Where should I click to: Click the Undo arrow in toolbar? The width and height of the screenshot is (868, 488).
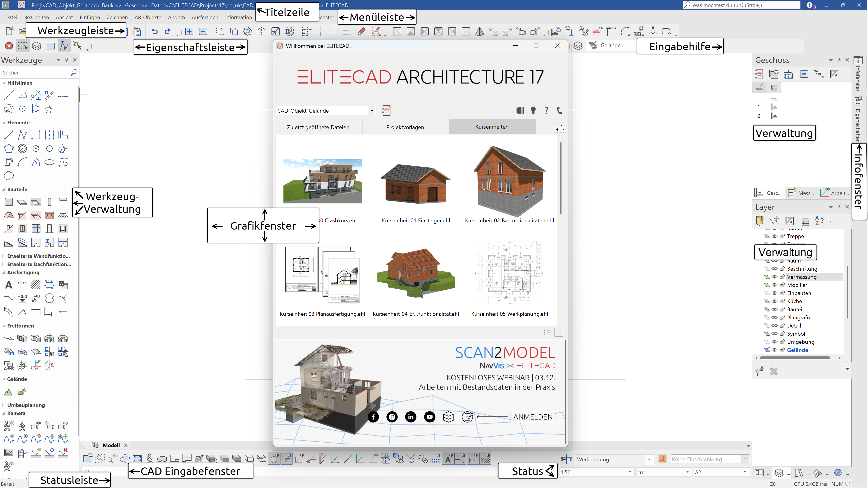[x=154, y=31]
